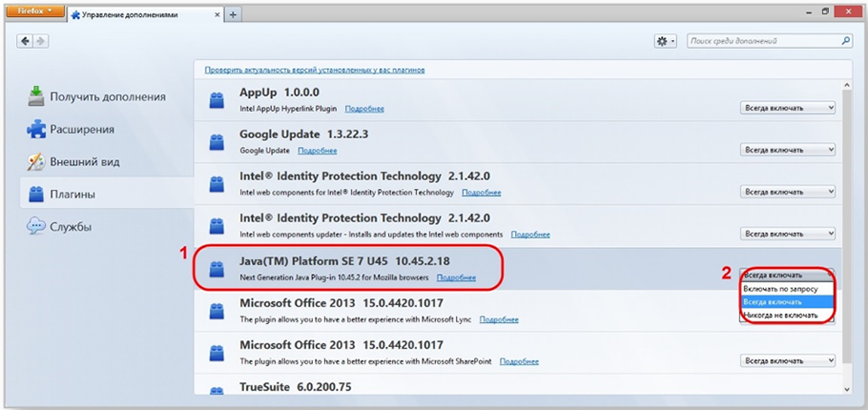
Task: Open dropdown for Microsoft Office SharePoint plugin
Action: click(787, 360)
